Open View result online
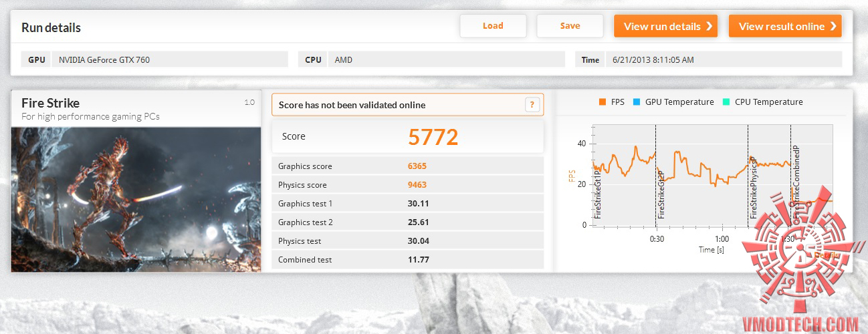 pos(785,27)
